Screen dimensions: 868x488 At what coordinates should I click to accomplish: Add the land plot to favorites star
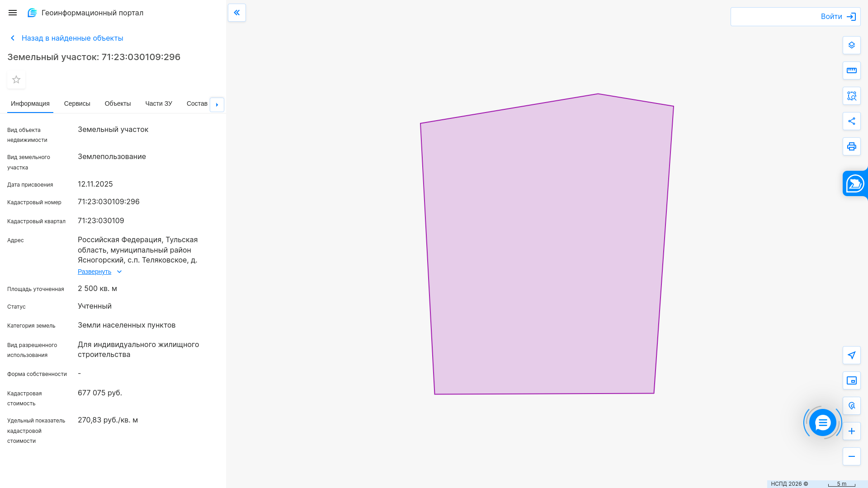click(x=16, y=80)
